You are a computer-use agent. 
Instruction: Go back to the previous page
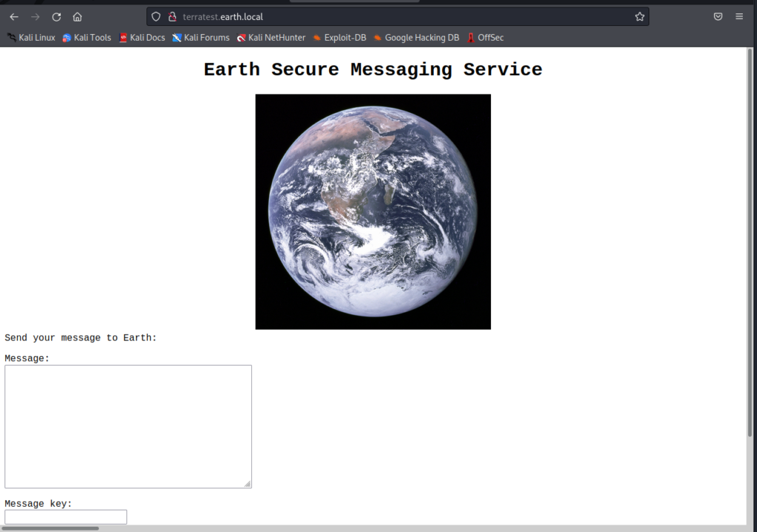coord(14,17)
